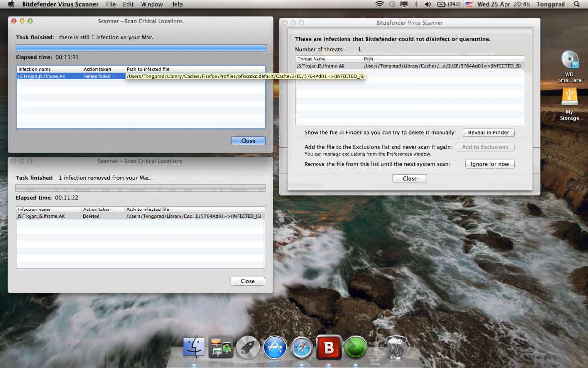Image resolution: width=588 pixels, height=368 pixels.
Task: Click Action taken header in upper scanner
Action: pos(103,69)
